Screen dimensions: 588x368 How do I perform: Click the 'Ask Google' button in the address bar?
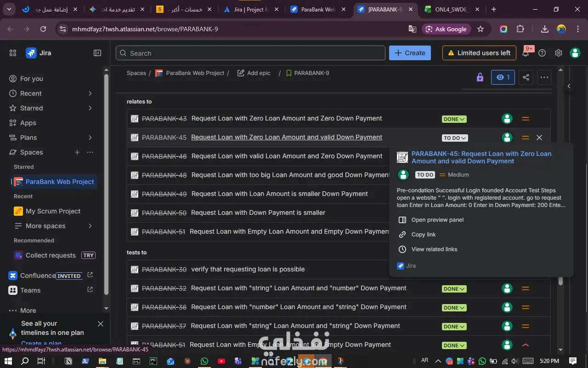tap(446, 29)
